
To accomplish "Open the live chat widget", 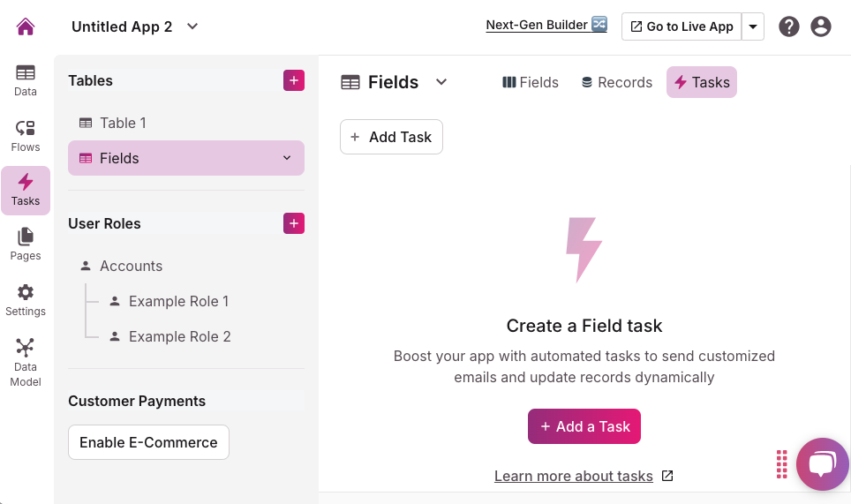I will 822,464.
